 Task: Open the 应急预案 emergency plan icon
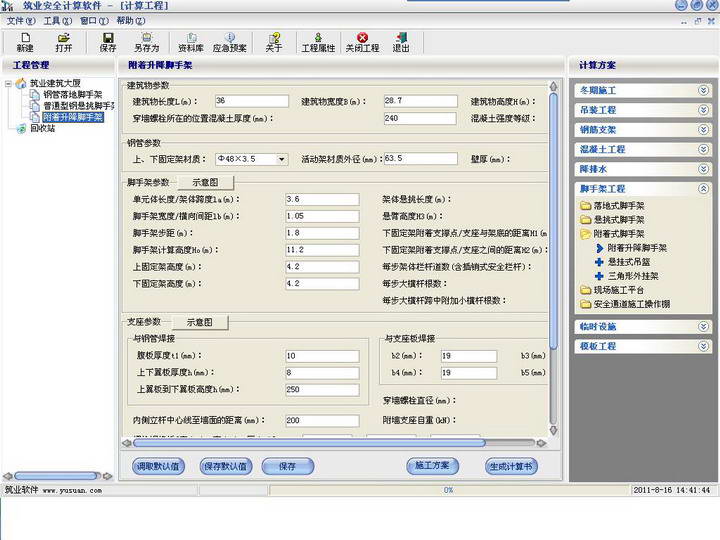click(230, 41)
